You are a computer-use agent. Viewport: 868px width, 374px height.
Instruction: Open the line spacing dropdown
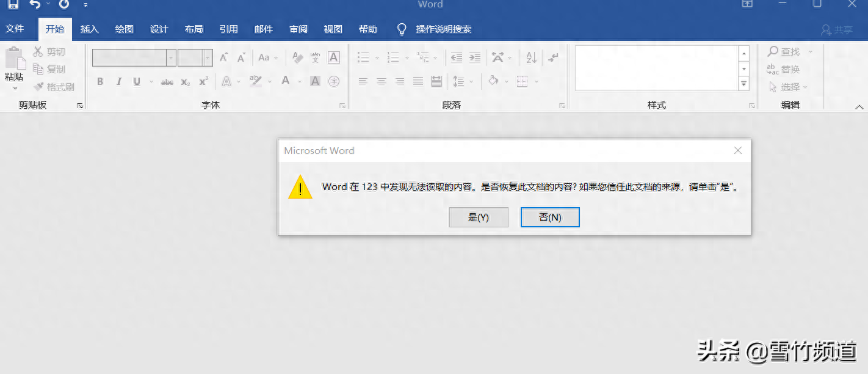click(x=470, y=81)
